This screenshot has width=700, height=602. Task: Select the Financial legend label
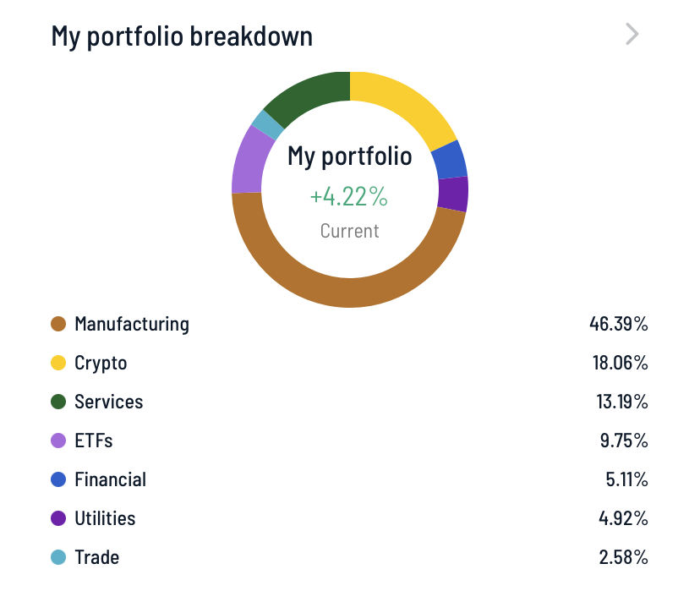click(x=110, y=479)
